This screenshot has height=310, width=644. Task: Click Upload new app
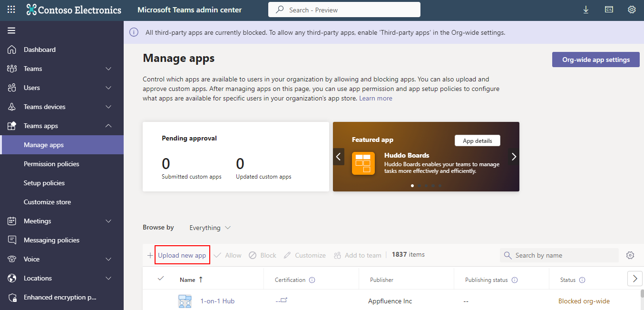tap(182, 255)
